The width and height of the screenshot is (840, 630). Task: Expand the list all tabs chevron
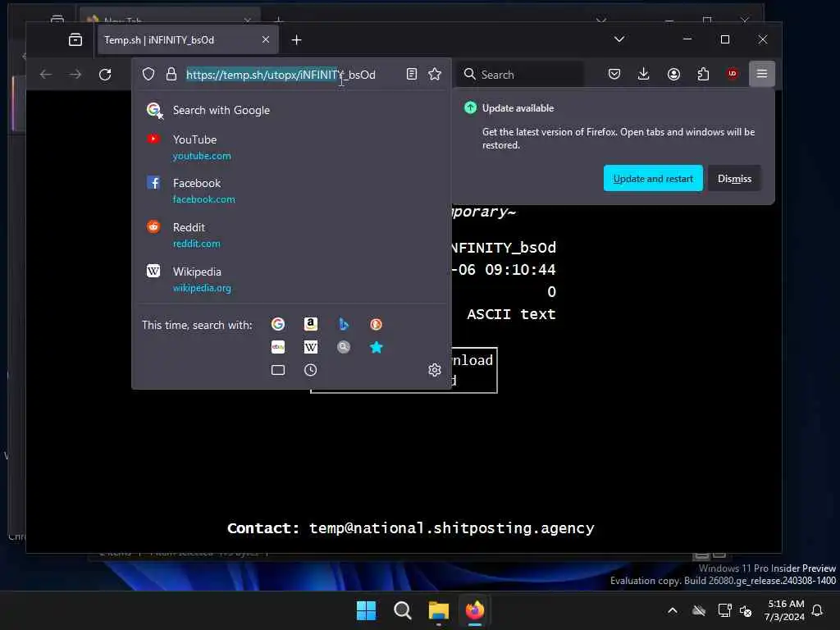[x=619, y=39]
